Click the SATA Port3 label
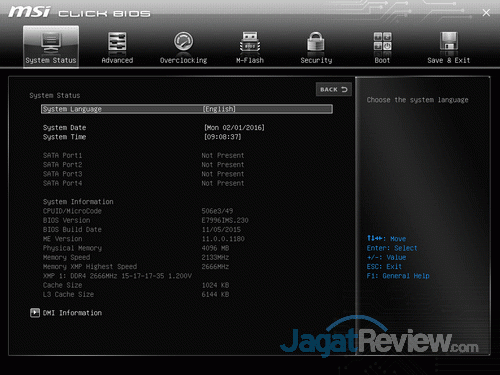The height and width of the screenshot is (375, 500). (x=62, y=174)
